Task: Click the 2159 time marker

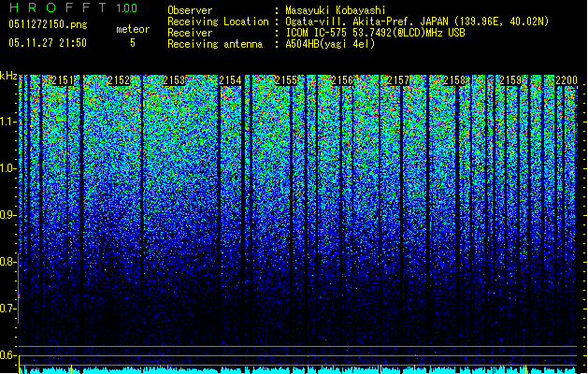Action: coord(510,80)
